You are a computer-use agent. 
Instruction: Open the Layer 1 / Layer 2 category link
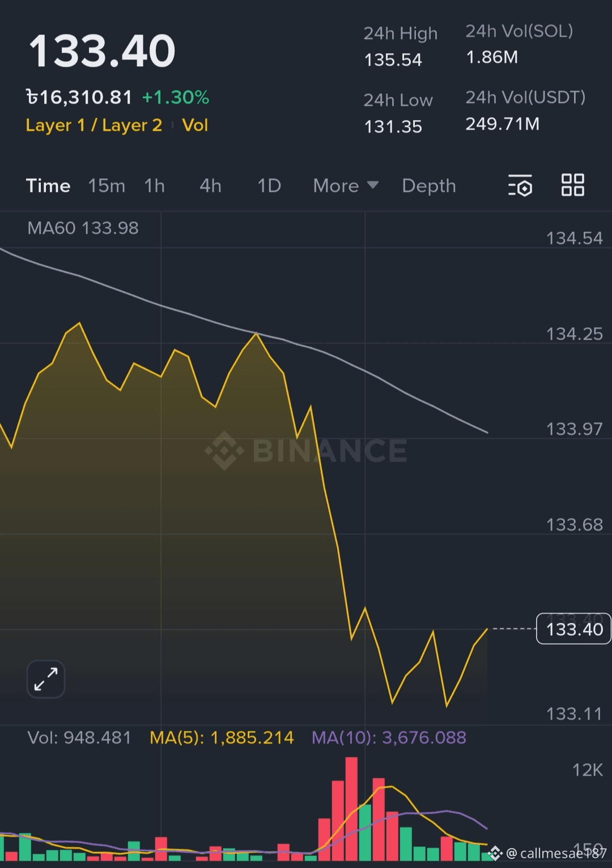click(x=94, y=125)
